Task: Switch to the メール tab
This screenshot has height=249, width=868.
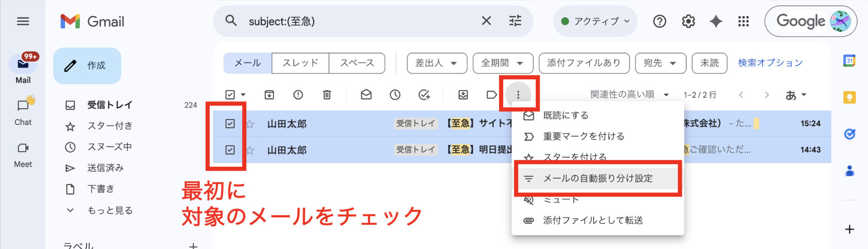Action: click(x=248, y=63)
